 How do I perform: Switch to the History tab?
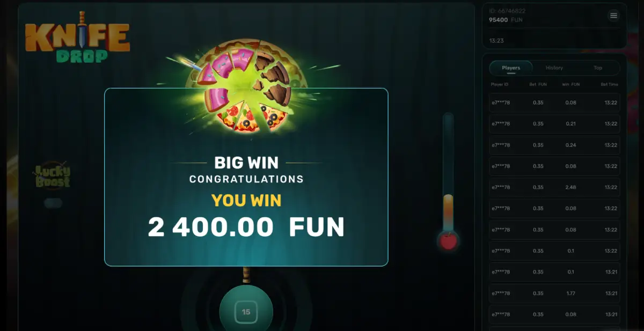554,68
